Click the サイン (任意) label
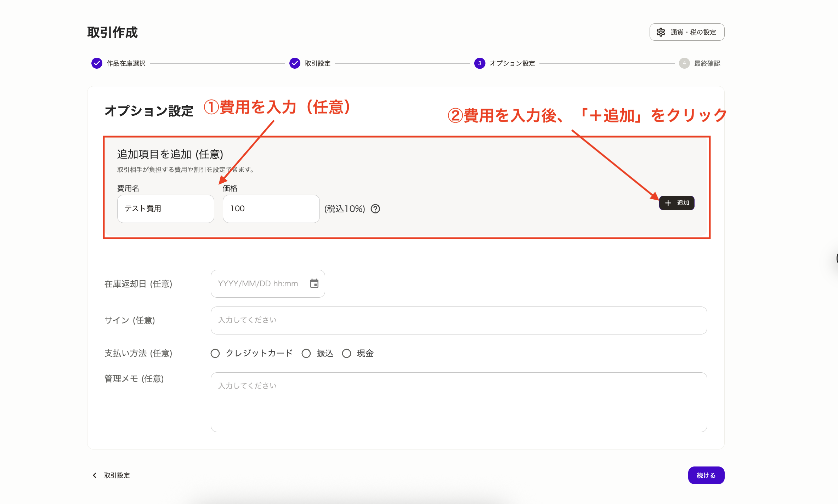This screenshot has width=838, height=504. (130, 320)
